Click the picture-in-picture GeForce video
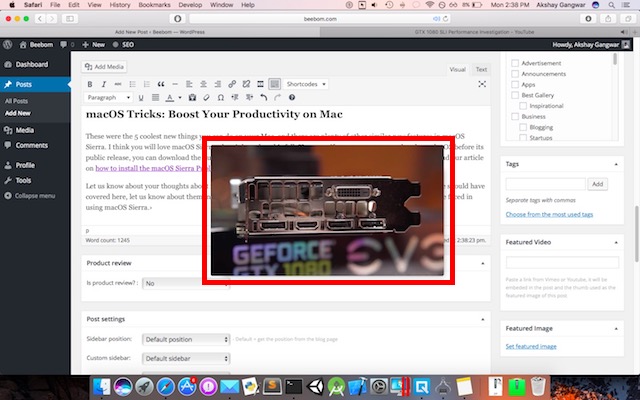The width and height of the screenshot is (640, 400). click(327, 210)
